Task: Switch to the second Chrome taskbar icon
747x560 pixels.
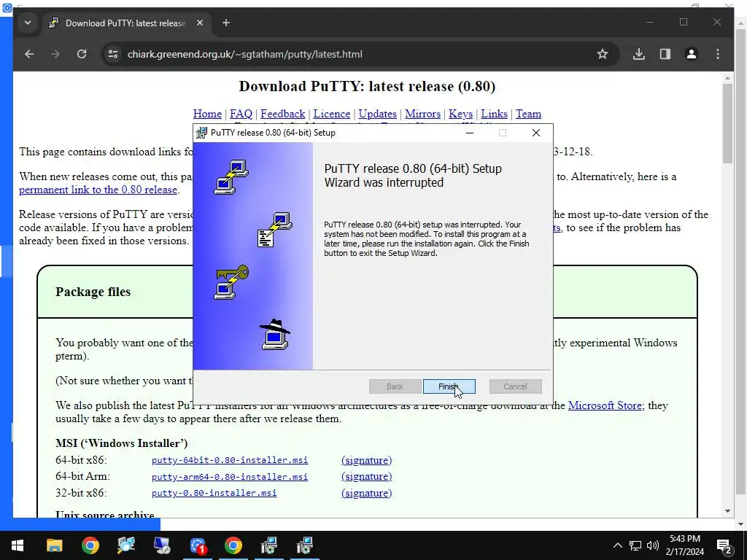Action: pyautogui.click(x=233, y=545)
